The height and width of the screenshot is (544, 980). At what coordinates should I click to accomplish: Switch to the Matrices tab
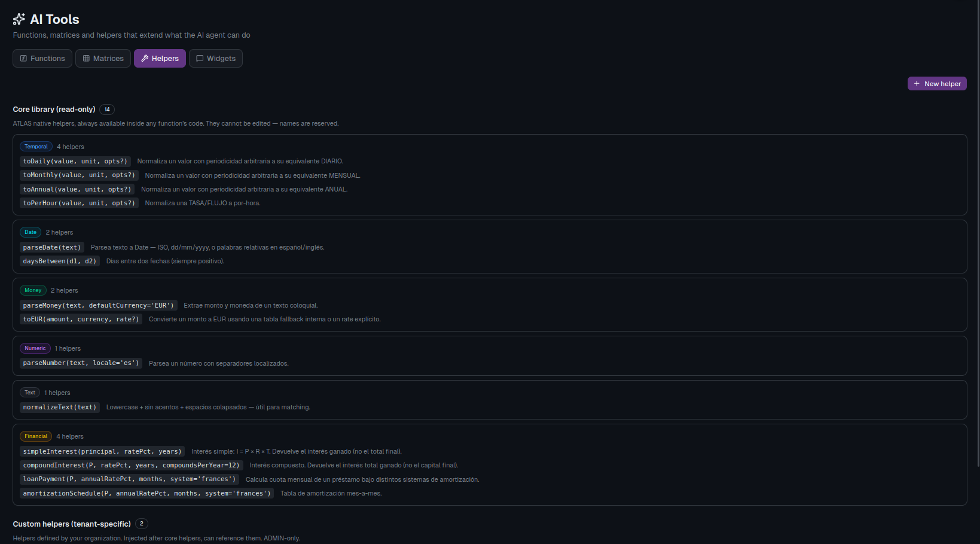click(x=103, y=59)
